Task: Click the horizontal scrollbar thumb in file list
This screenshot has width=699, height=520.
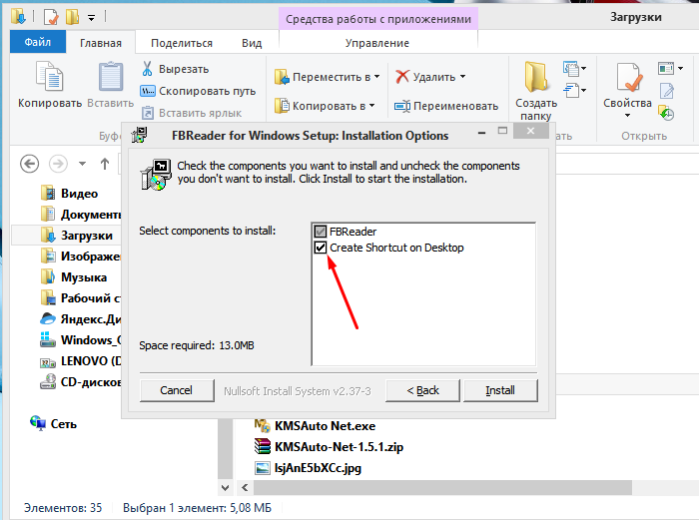Action: pyautogui.click(x=443, y=487)
